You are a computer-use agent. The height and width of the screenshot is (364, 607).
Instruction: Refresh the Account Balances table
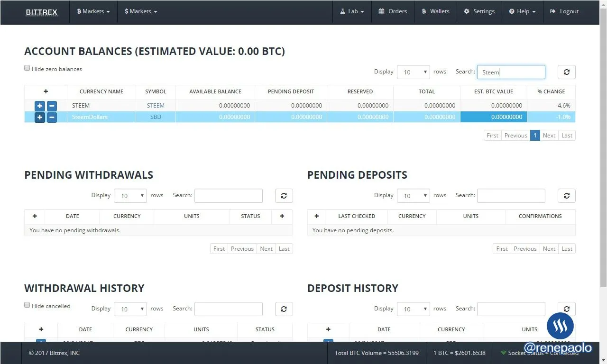pyautogui.click(x=567, y=72)
